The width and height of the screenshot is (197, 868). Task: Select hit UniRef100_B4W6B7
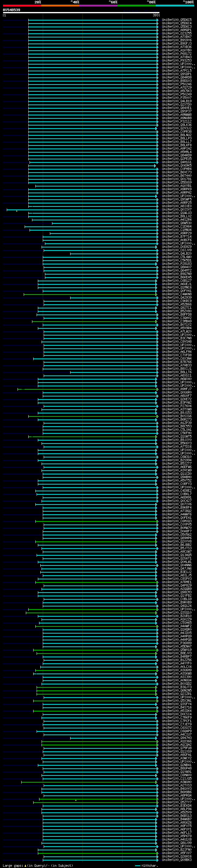click(x=177, y=819)
